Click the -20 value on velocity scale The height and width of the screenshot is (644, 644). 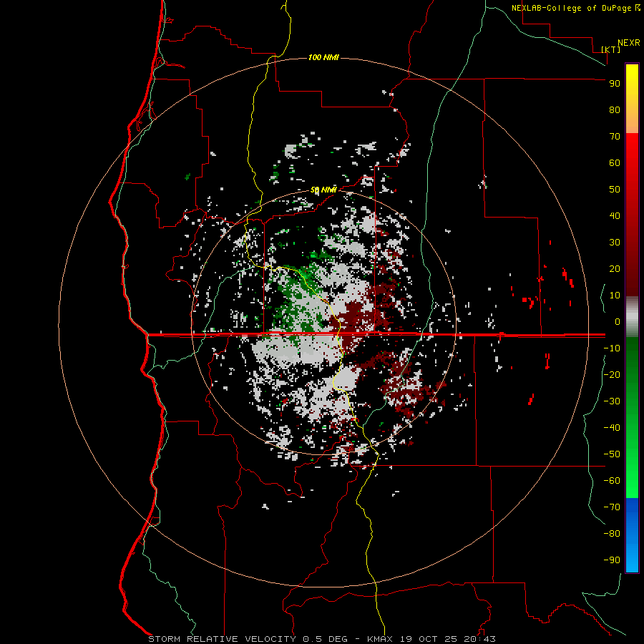612,375
